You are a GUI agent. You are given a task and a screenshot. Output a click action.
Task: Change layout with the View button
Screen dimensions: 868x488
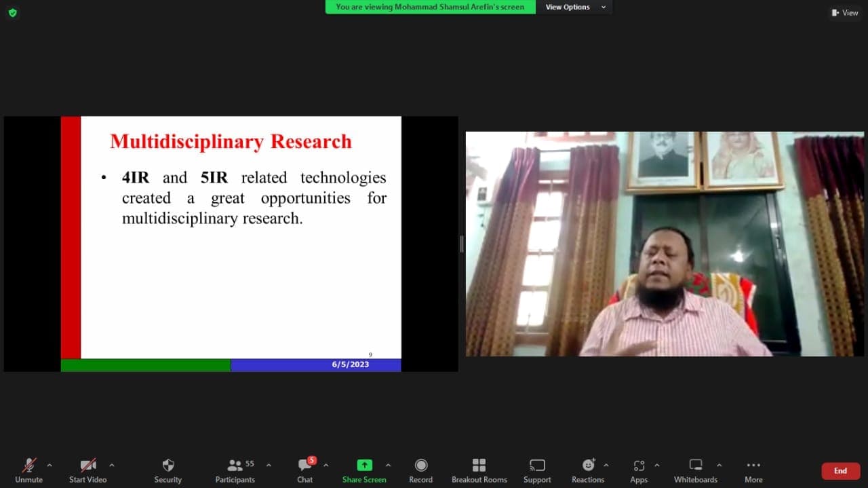(845, 12)
